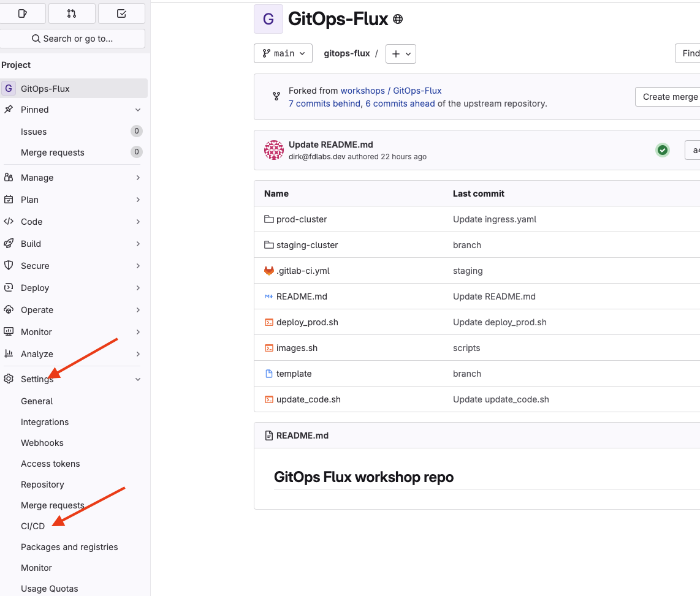Open the template file

(x=294, y=374)
